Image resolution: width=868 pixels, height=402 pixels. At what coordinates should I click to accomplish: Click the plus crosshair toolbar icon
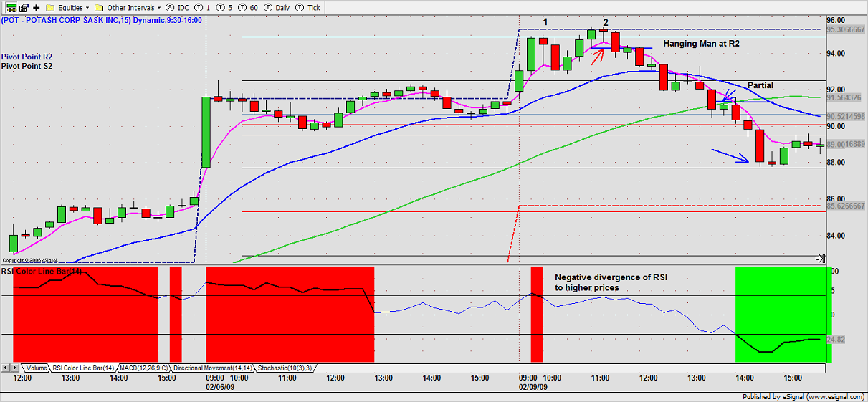[37, 7]
